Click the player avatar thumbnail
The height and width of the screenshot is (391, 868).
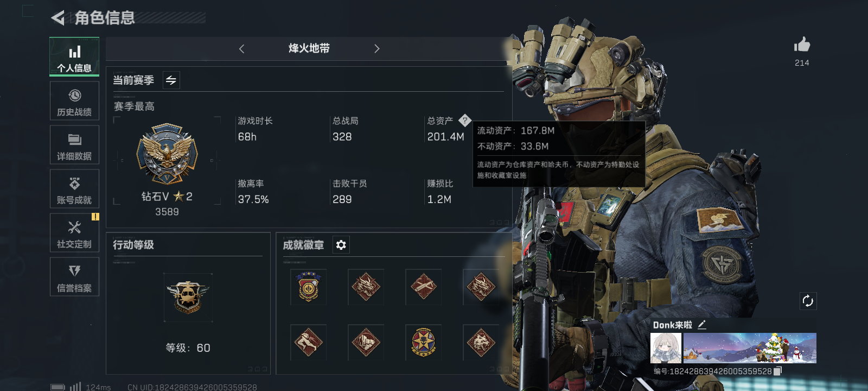(x=666, y=348)
